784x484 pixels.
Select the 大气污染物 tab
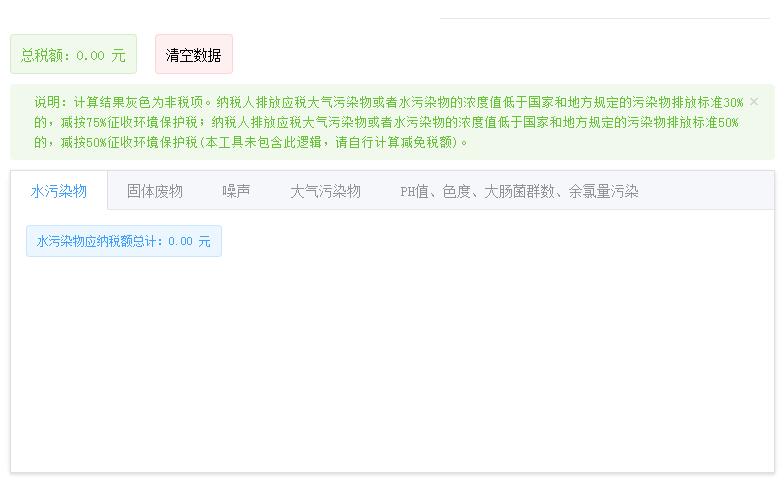coord(325,191)
